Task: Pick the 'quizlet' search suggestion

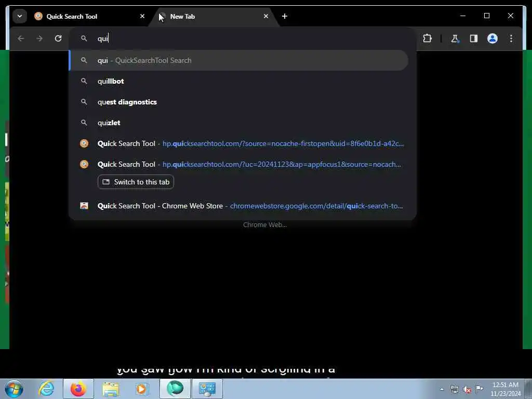Action: (238, 123)
